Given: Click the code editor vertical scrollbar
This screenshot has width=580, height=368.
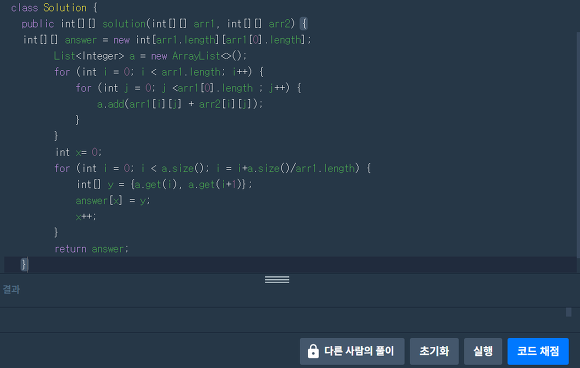Looking at the screenshot, I should 578,144.
